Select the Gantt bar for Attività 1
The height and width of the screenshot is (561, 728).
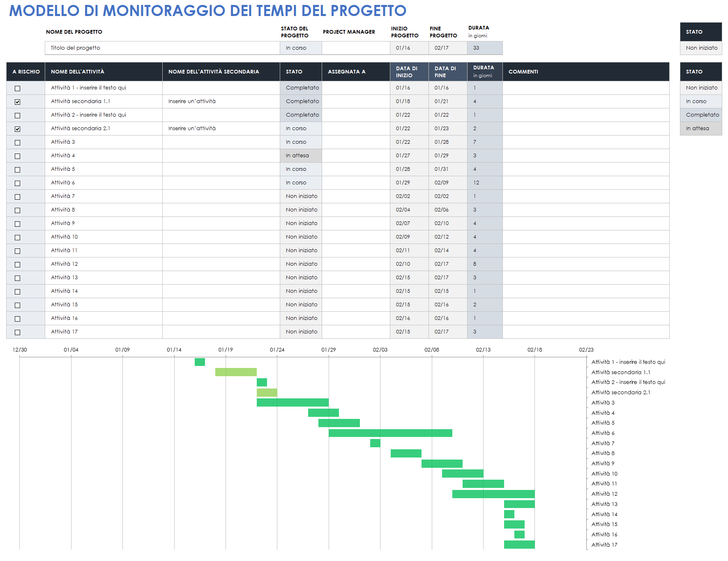pyautogui.click(x=200, y=362)
